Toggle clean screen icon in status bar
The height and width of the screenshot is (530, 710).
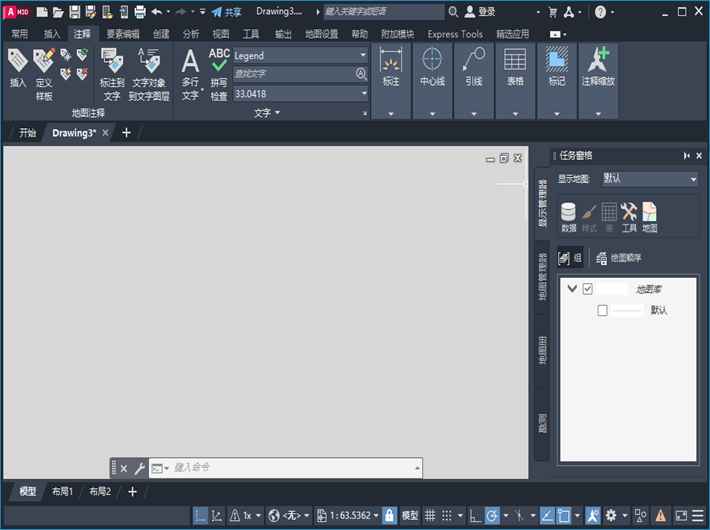[x=681, y=516]
